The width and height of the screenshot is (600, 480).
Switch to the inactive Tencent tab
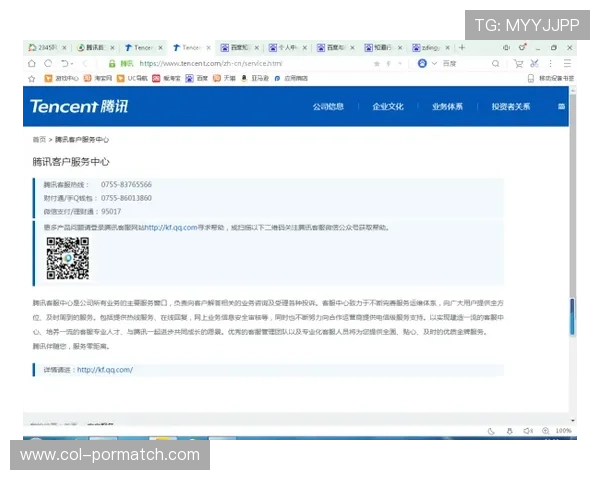(143, 47)
